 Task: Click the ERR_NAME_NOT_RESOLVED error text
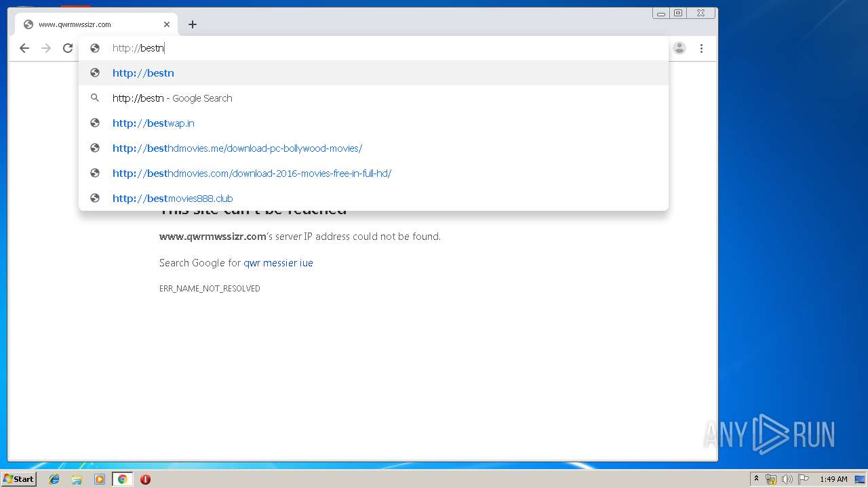(210, 289)
